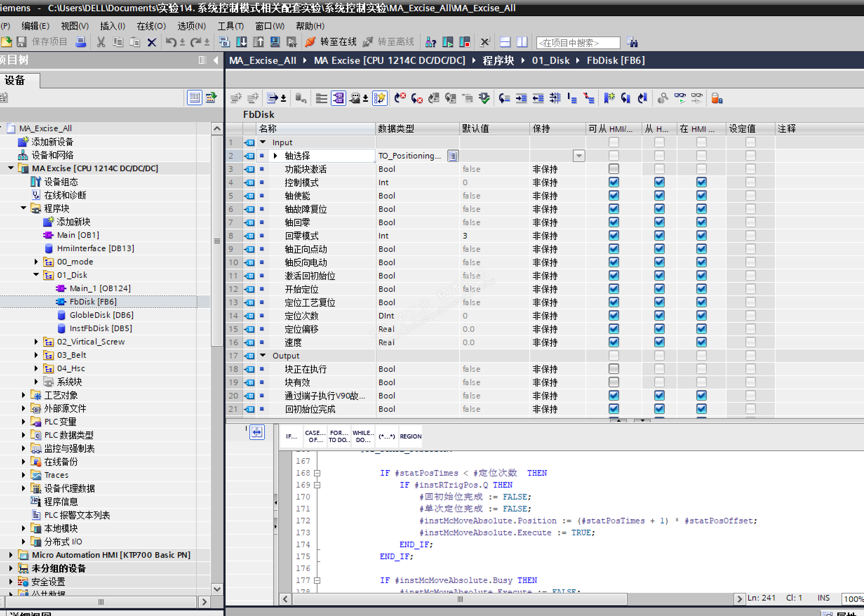
Task: Open Main_1 [OB124] block in tree
Action: (100, 288)
